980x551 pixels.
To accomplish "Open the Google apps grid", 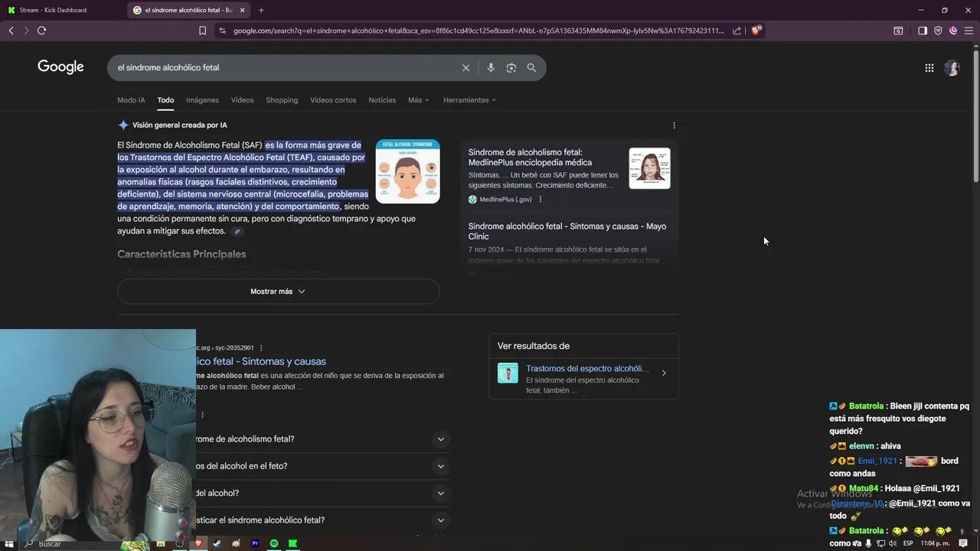I will click(x=929, y=67).
